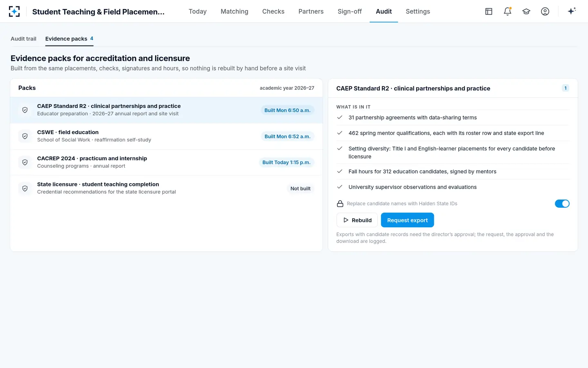Click the Built Mon 6:52 a.m. badge

click(x=287, y=136)
